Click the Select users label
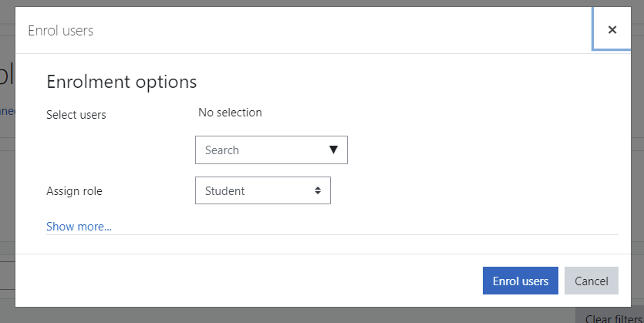Viewport: 644px width, 323px height. coord(76,115)
